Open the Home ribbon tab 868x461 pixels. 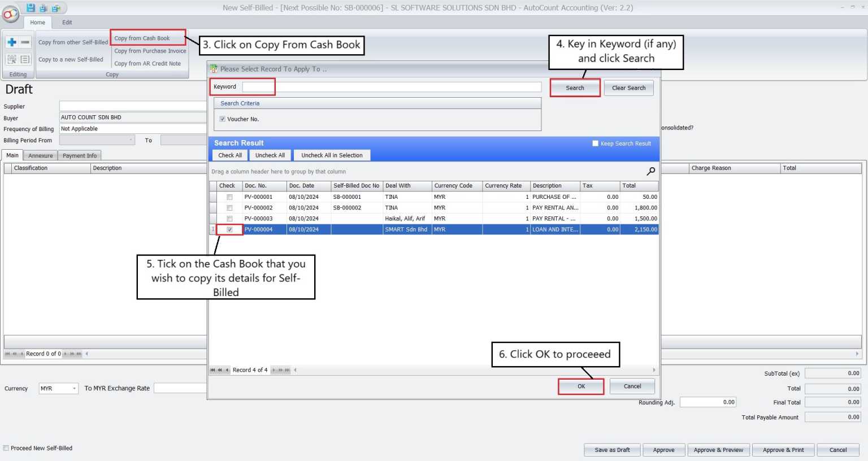[38, 23]
